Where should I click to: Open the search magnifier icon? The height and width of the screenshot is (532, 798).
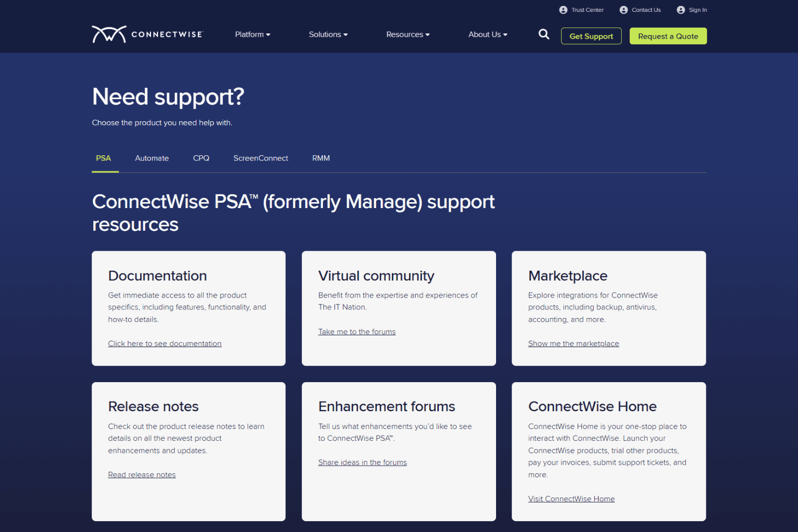(x=544, y=34)
